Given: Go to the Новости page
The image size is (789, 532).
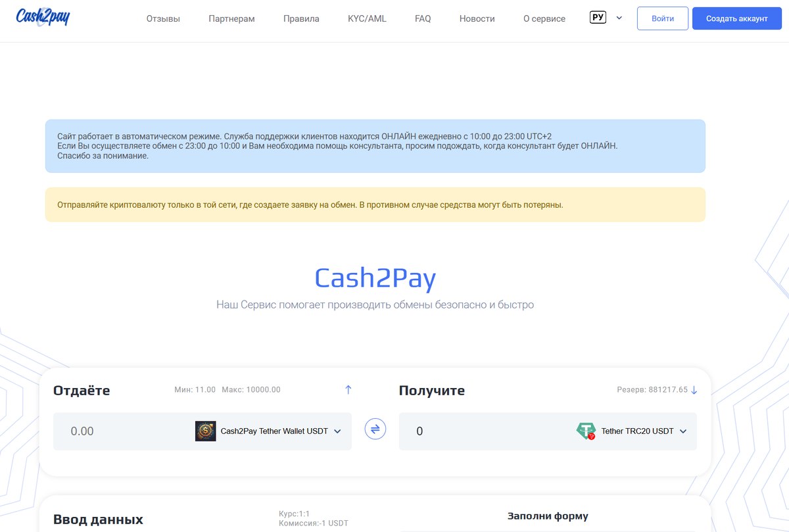Looking at the screenshot, I should pyautogui.click(x=477, y=18).
